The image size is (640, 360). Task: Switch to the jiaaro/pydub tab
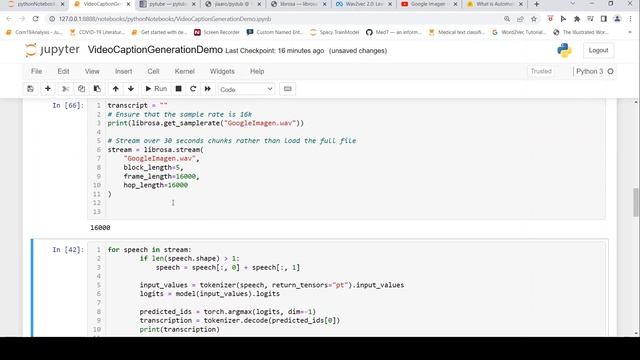tap(232, 4)
